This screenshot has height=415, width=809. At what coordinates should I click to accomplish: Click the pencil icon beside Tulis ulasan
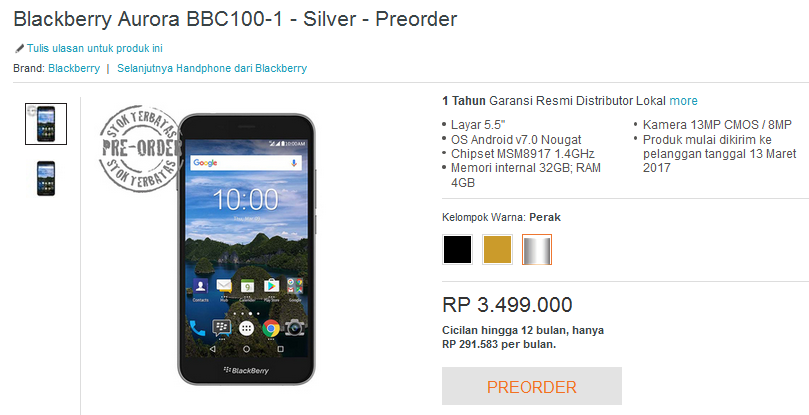pos(20,49)
